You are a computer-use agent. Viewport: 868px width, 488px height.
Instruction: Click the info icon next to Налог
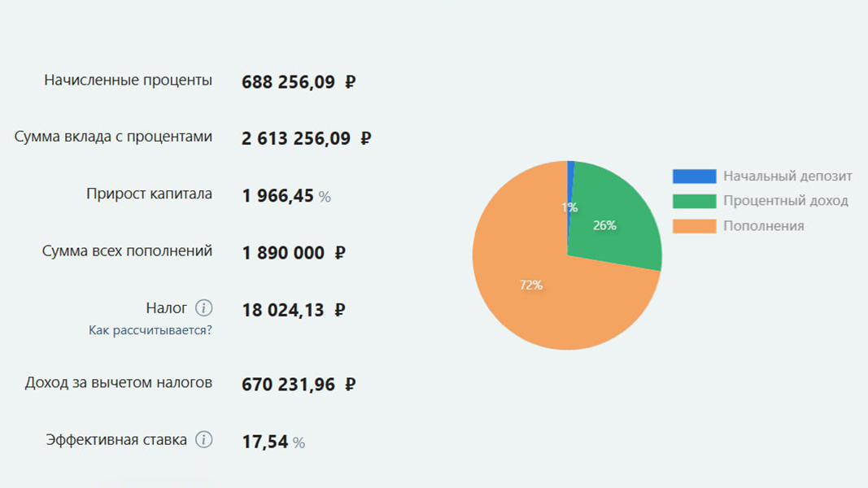(x=203, y=308)
